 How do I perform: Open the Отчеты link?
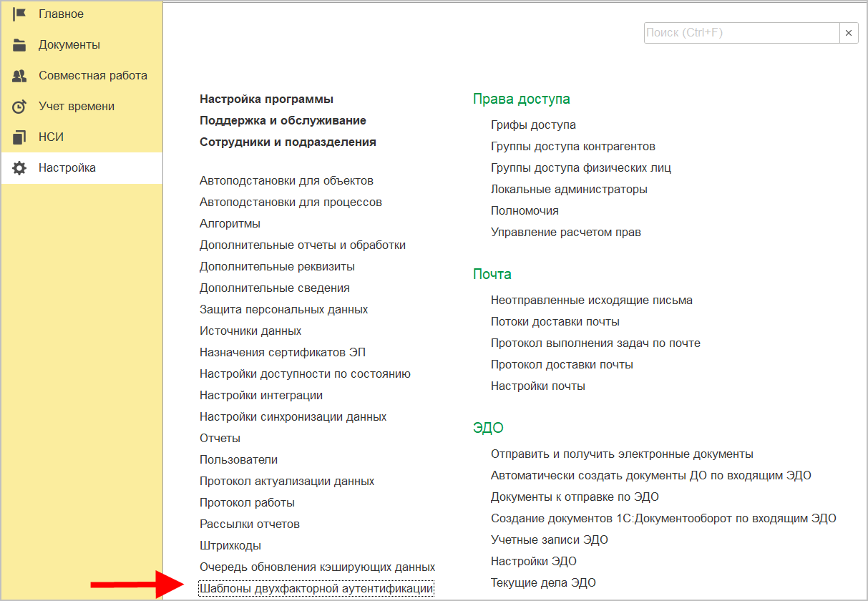click(220, 438)
